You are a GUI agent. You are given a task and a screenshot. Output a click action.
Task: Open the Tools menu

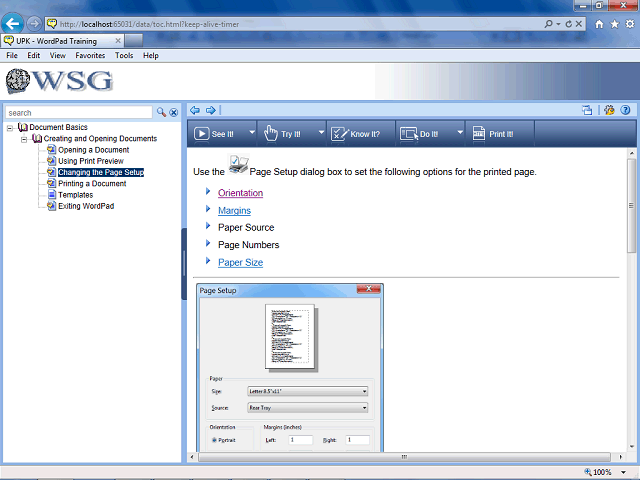tap(124, 56)
